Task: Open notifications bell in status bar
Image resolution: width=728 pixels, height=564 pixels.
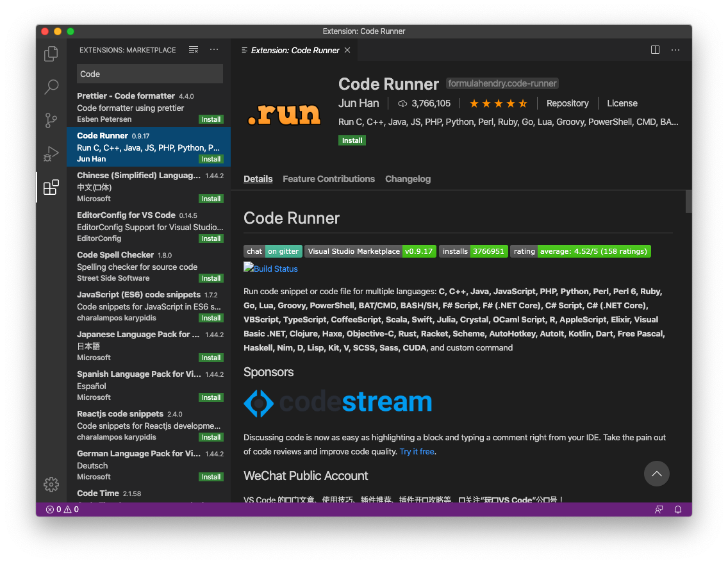Action: (678, 510)
